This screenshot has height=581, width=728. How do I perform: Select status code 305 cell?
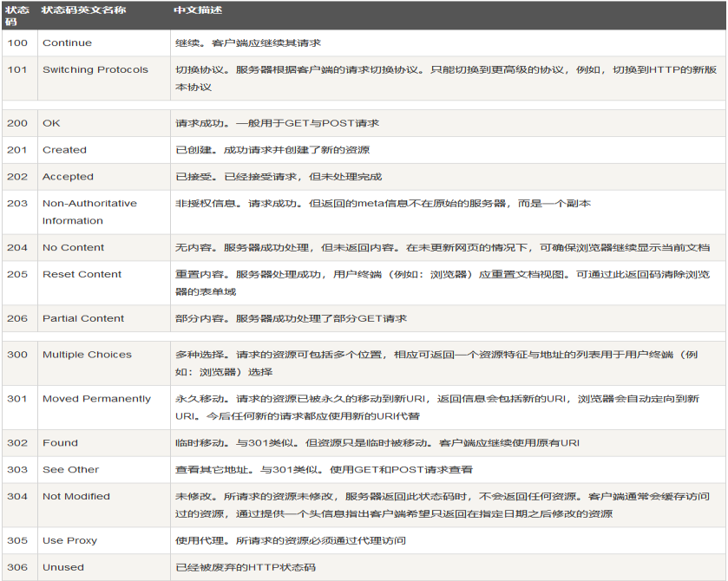19,540
